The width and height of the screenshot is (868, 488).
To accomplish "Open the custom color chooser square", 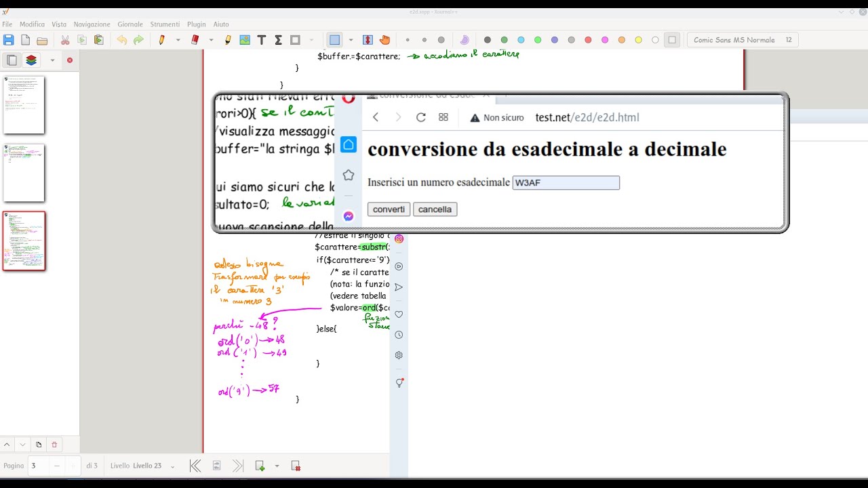I will point(672,40).
